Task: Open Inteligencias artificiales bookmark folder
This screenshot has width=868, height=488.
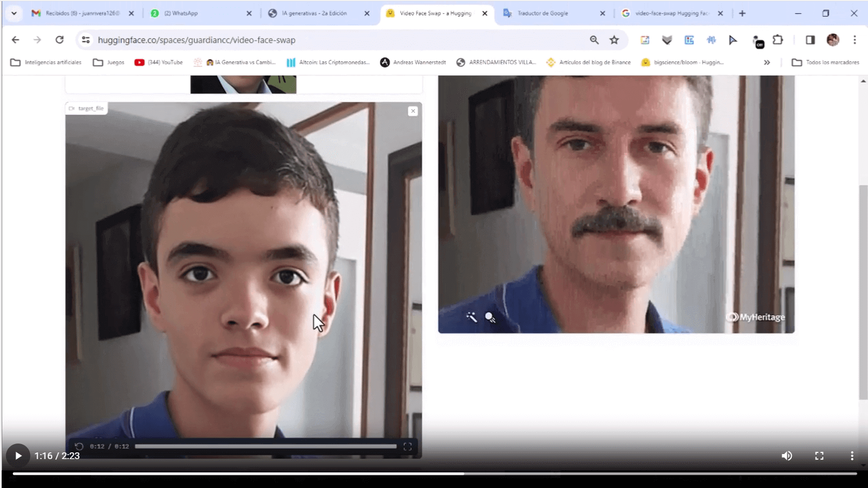Action: (46, 62)
